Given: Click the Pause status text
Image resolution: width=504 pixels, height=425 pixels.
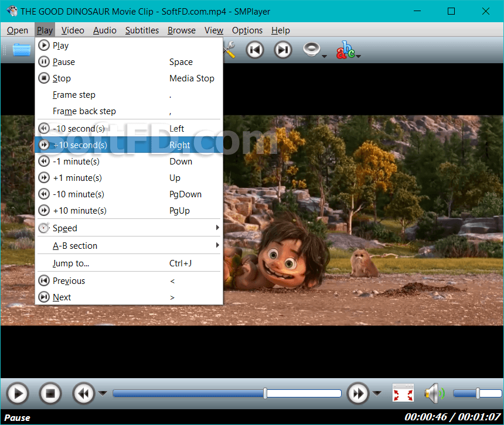Looking at the screenshot, I should (x=17, y=417).
